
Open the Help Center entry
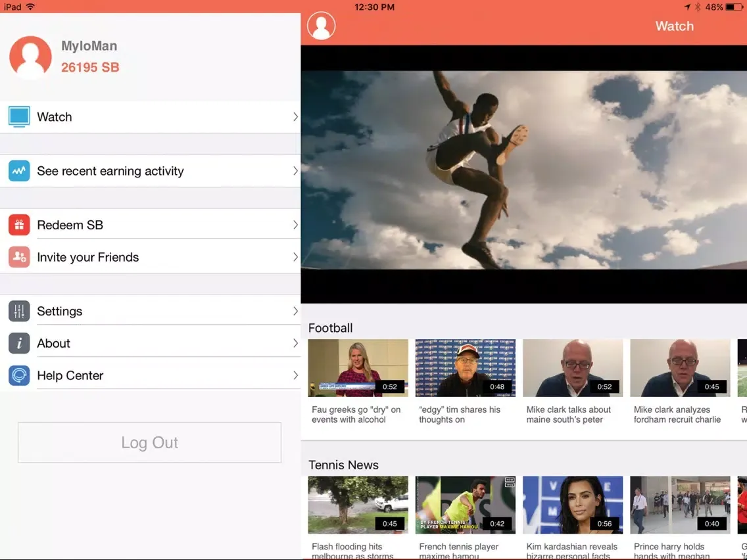pos(150,375)
